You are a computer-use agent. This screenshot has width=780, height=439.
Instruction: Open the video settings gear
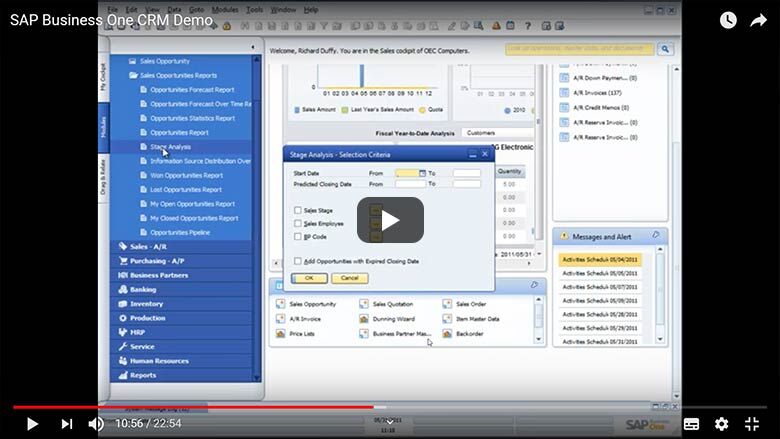tap(721, 424)
